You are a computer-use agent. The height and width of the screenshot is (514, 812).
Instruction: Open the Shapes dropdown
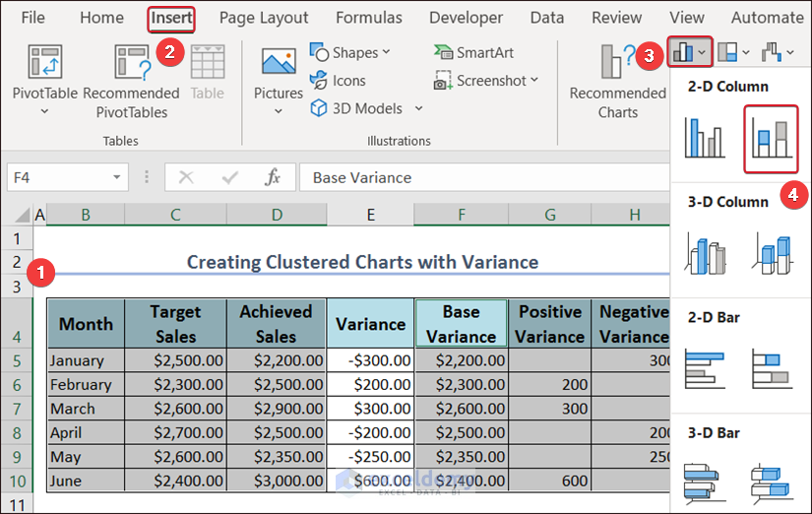click(x=350, y=52)
